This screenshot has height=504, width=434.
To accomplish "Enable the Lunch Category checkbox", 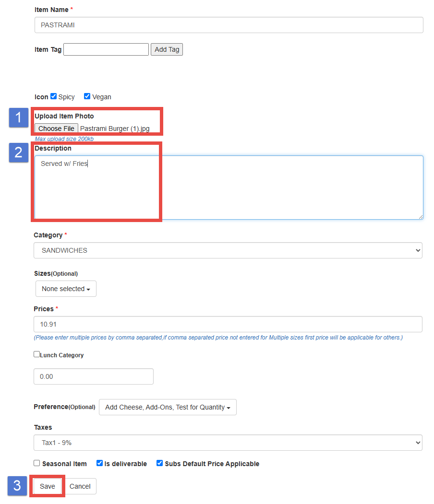I will (37, 354).
